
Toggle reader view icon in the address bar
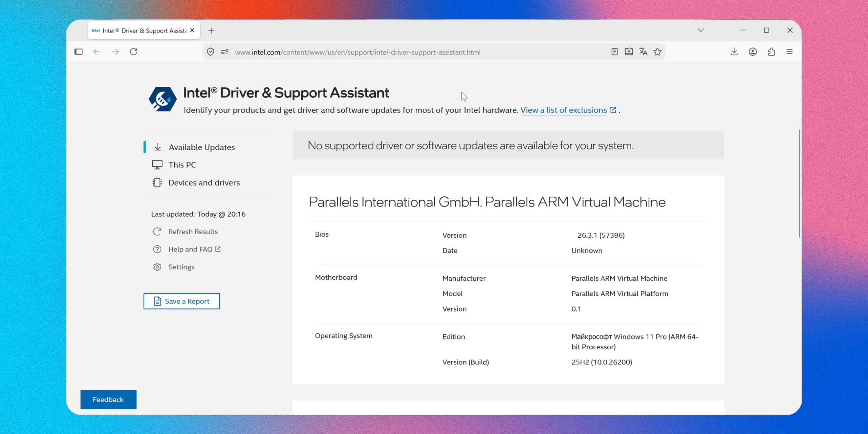tap(614, 52)
